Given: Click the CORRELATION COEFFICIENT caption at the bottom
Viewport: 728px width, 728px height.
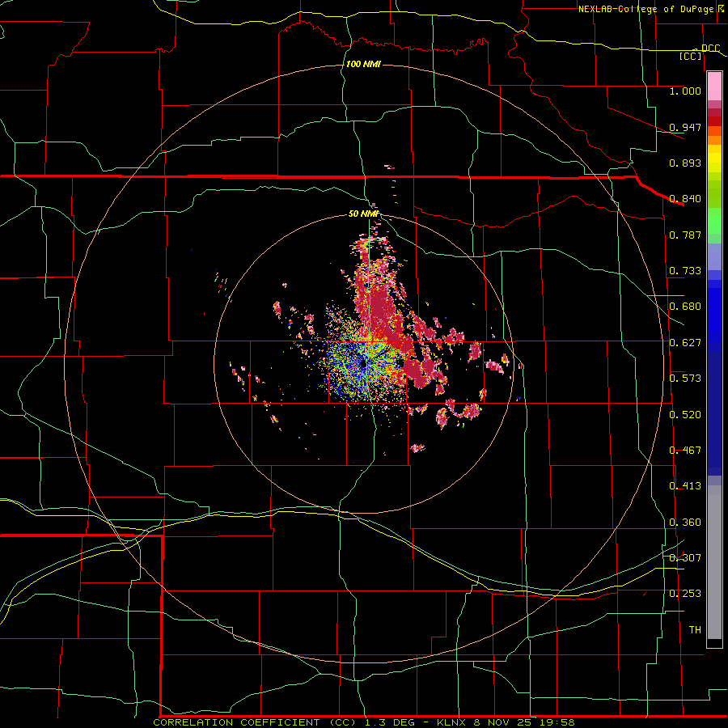Looking at the screenshot, I should (363, 722).
